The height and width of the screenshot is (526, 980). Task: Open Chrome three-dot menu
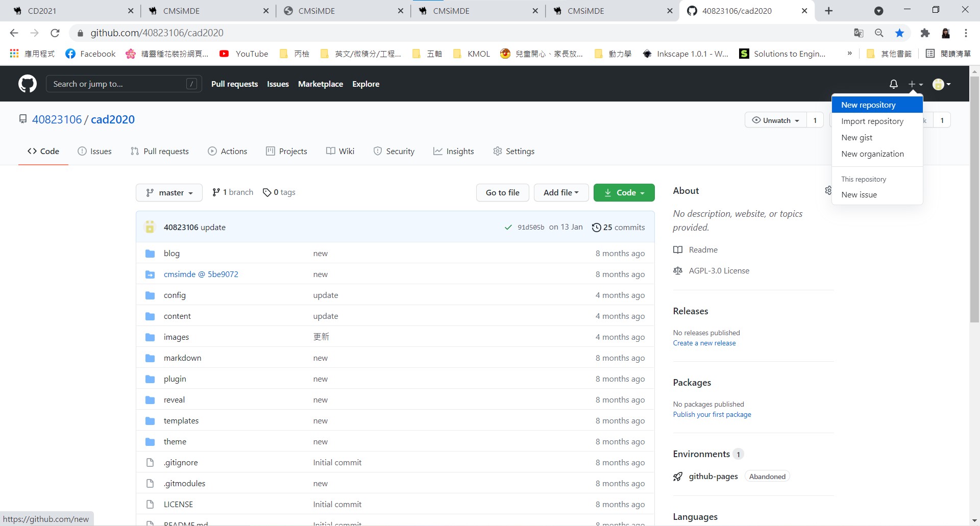pyautogui.click(x=966, y=33)
